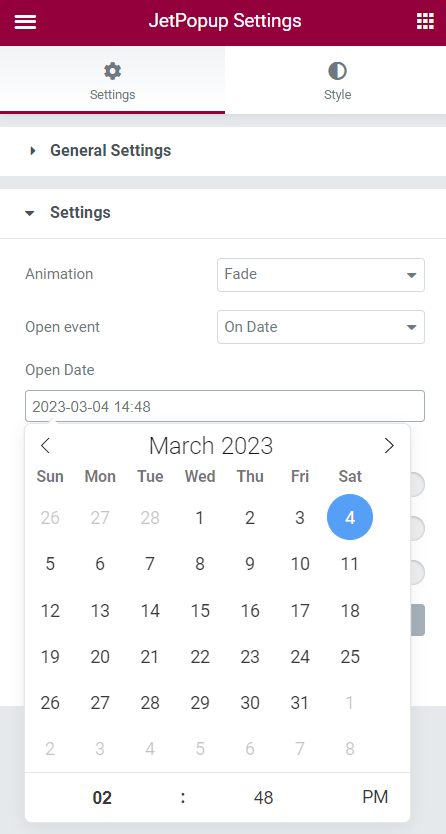Select March 25 on the calendar
Viewport: 446px width, 834px height.
coord(350,657)
